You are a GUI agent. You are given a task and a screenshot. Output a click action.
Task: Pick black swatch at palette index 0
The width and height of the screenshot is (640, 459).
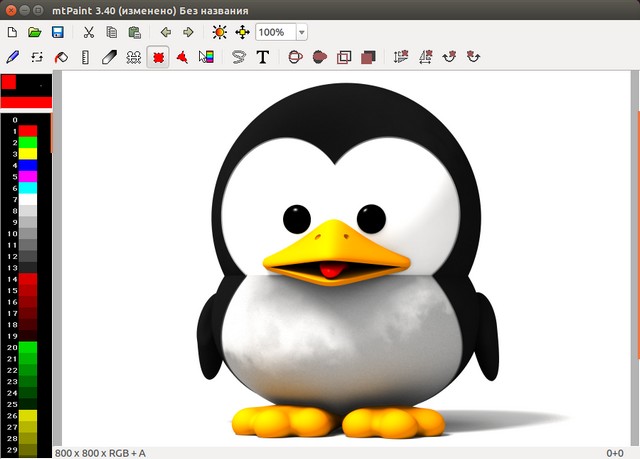click(x=28, y=120)
